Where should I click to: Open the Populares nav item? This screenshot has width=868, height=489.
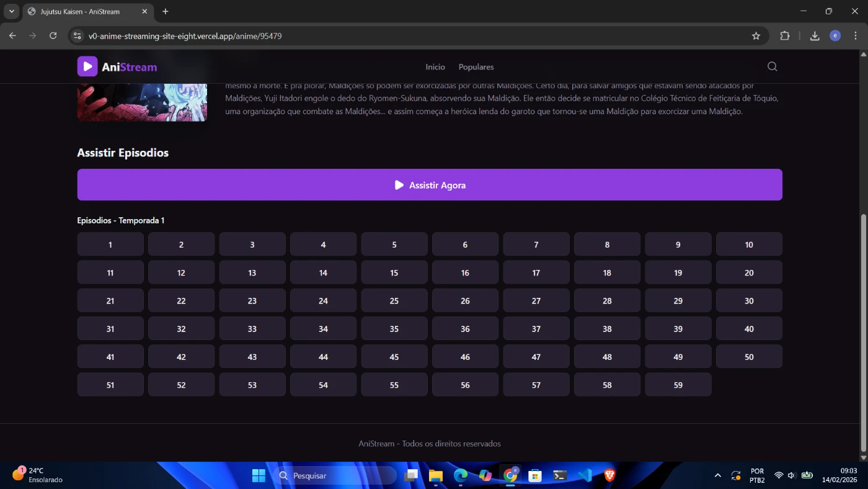pyautogui.click(x=476, y=67)
